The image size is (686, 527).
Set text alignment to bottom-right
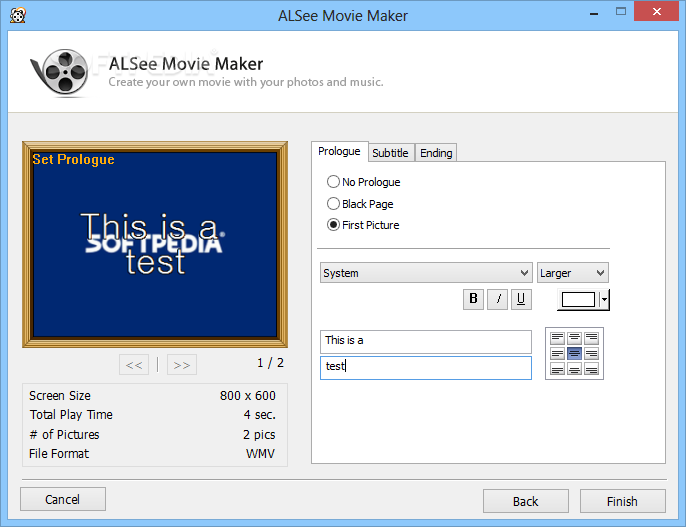click(x=592, y=370)
